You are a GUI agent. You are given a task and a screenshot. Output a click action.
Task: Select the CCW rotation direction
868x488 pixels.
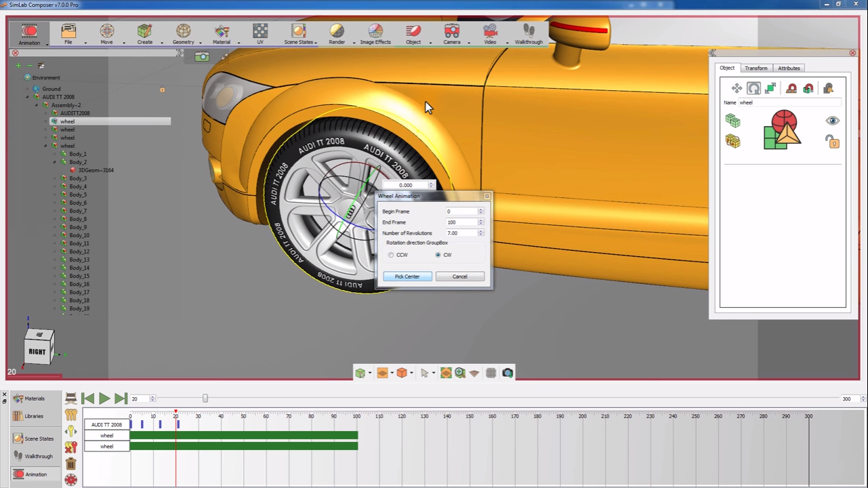(391, 255)
